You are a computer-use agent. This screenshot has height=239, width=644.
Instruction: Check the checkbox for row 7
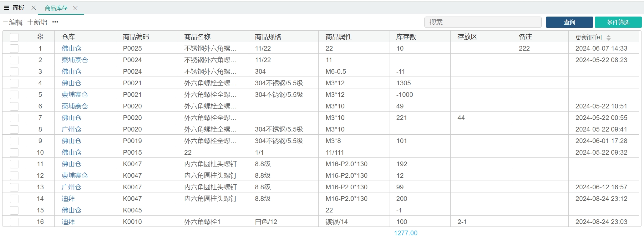tap(14, 118)
